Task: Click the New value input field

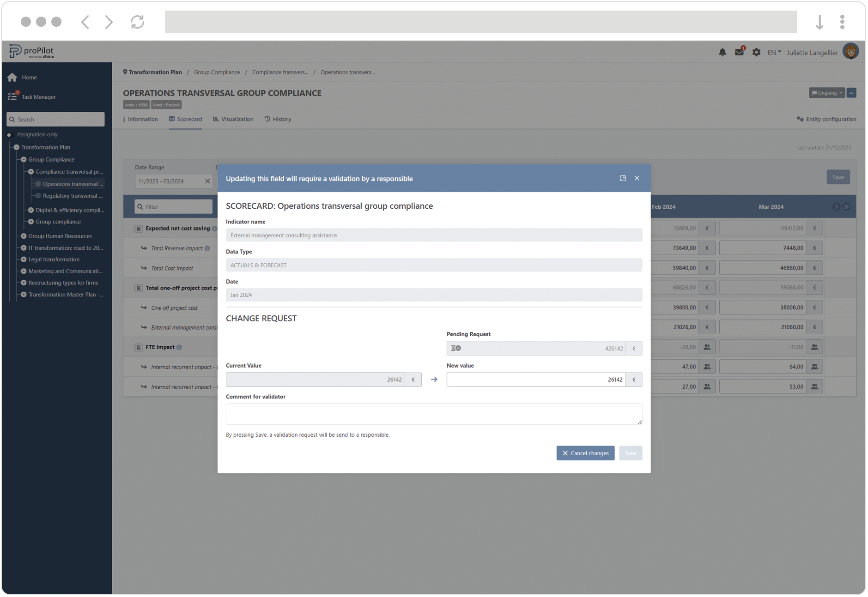Action: [536, 380]
